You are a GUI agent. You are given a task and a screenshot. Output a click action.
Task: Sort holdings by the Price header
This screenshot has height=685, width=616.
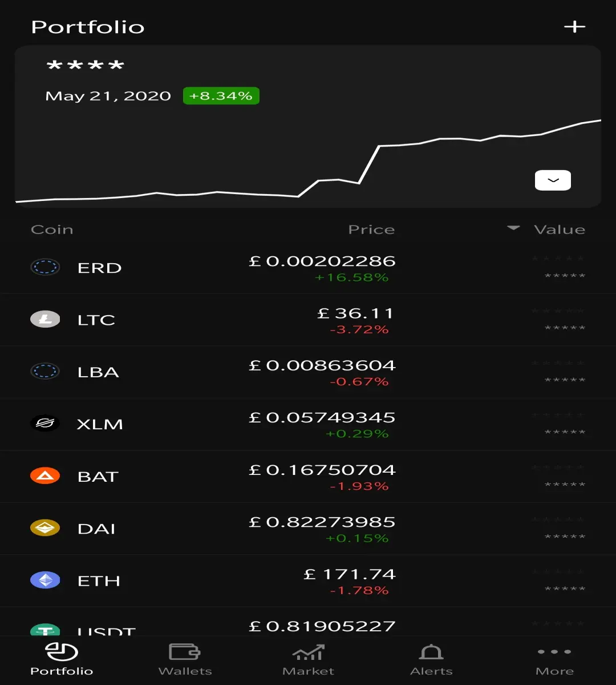371,229
